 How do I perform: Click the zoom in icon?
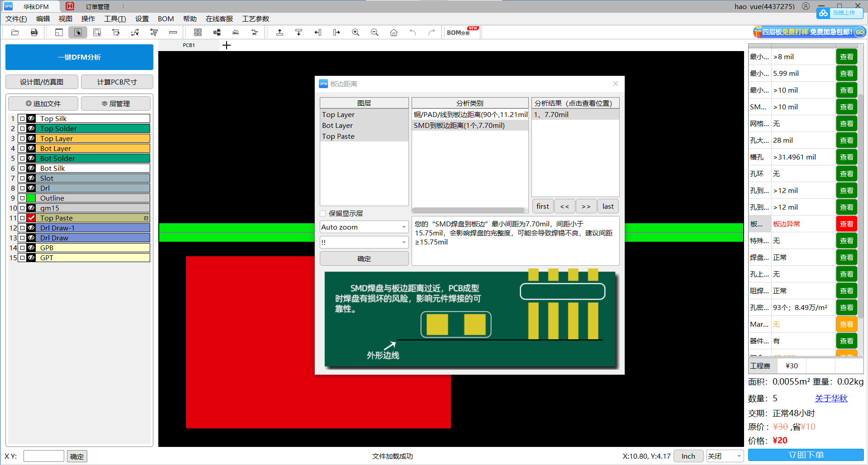pyautogui.click(x=356, y=32)
